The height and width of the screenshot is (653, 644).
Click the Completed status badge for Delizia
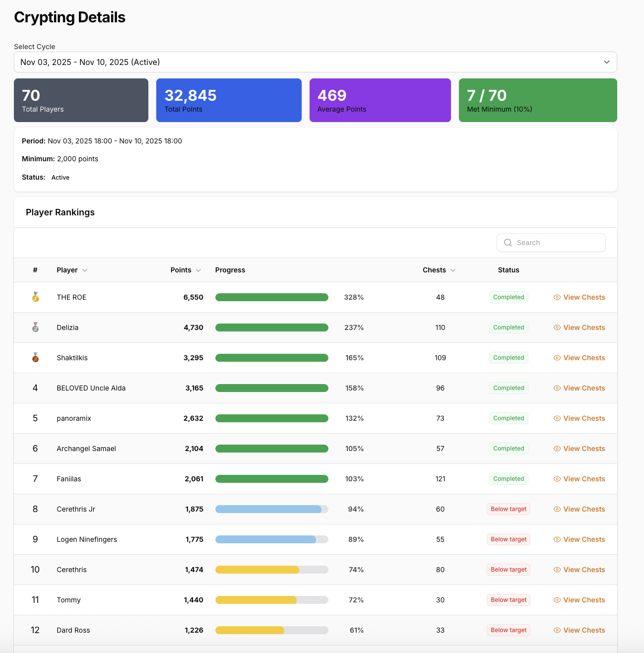(509, 327)
